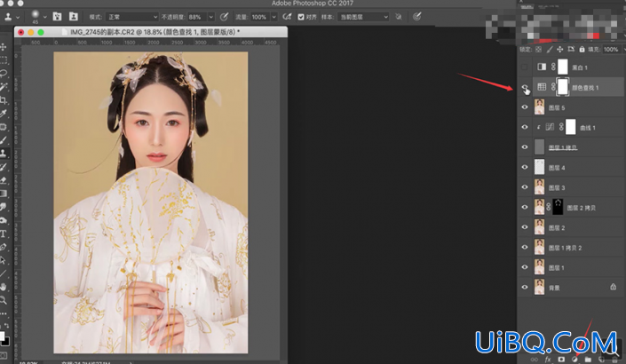Open the clone source panel icon
The image size is (626, 364).
(x=74, y=17)
